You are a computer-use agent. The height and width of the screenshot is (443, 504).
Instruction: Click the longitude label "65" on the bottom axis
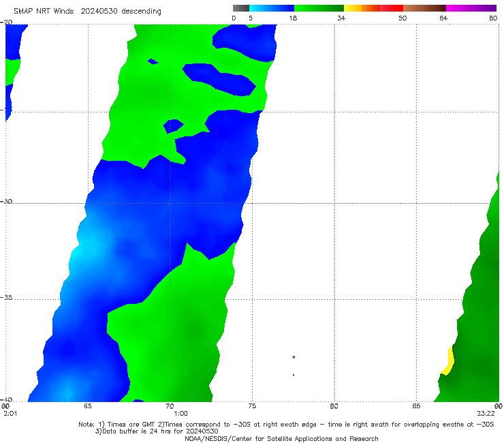tap(88, 406)
